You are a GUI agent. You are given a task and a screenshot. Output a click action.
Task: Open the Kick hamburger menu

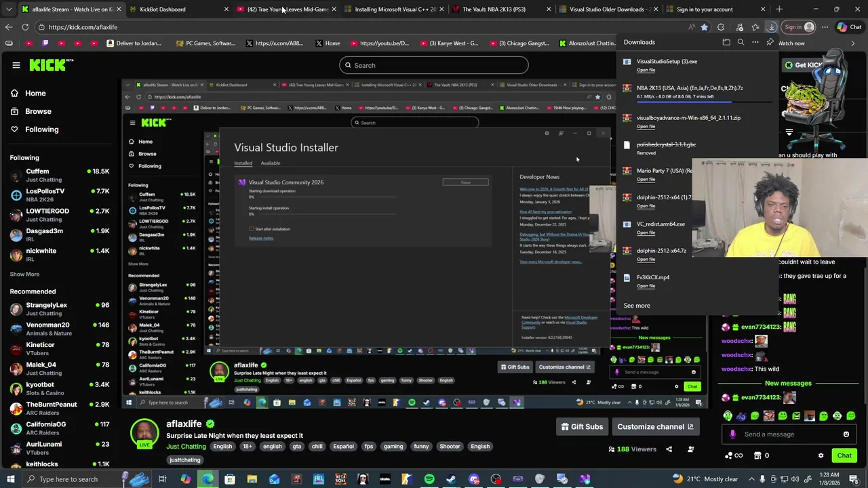coord(16,65)
